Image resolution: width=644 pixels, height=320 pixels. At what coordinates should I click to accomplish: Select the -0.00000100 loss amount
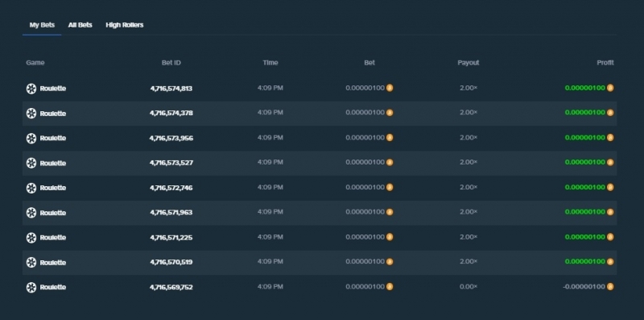point(584,287)
